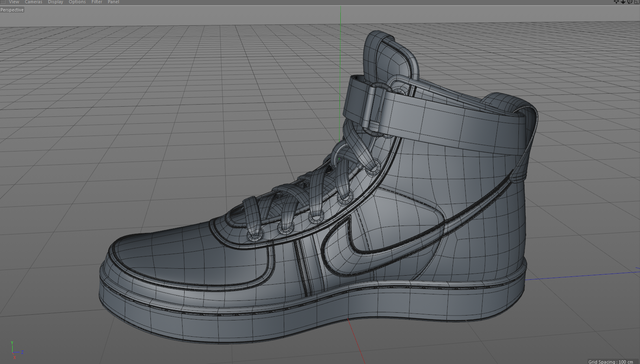Open the View menu
The width and height of the screenshot is (640, 364).
(x=14, y=2)
